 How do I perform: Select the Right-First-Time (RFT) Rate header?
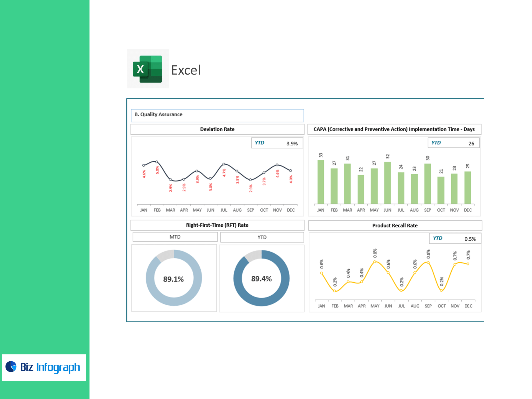(217, 225)
